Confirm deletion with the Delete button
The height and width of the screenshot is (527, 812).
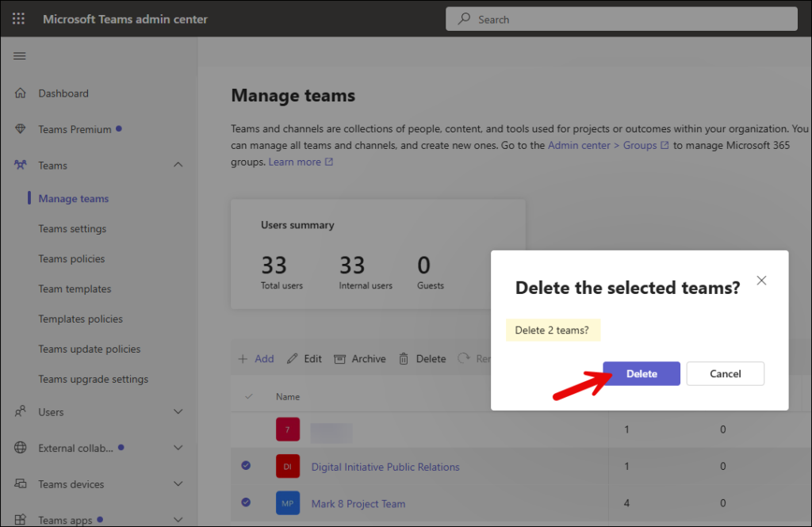click(x=641, y=373)
